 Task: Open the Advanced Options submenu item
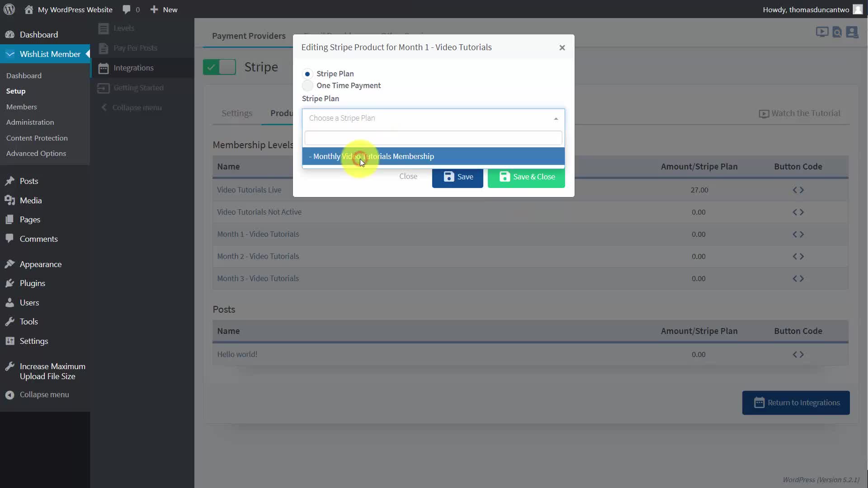tap(36, 154)
